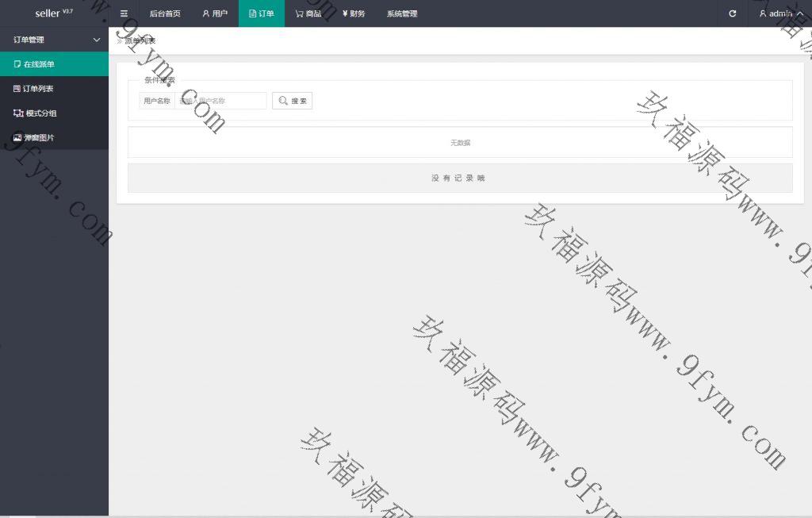Open the 财务 top menu
Viewport: 812px width, 518px height.
354,13
